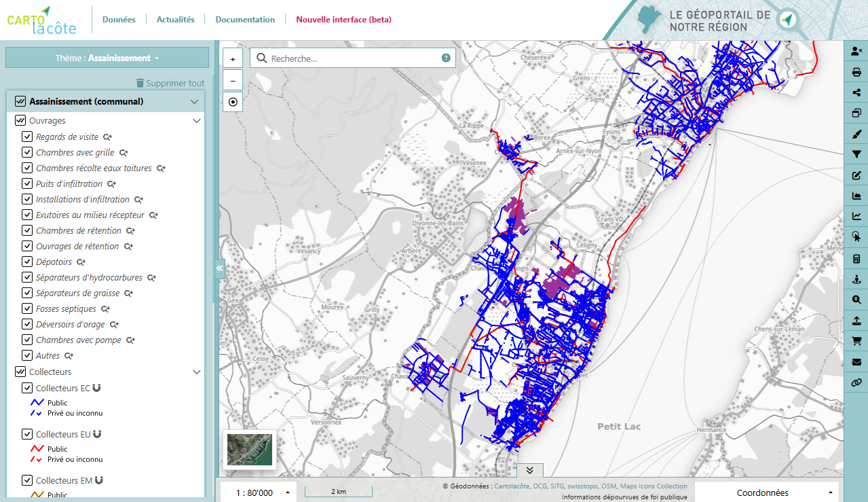Follow the Nouvelle interface (beta) link
The width and height of the screenshot is (868, 502).
[343, 20]
